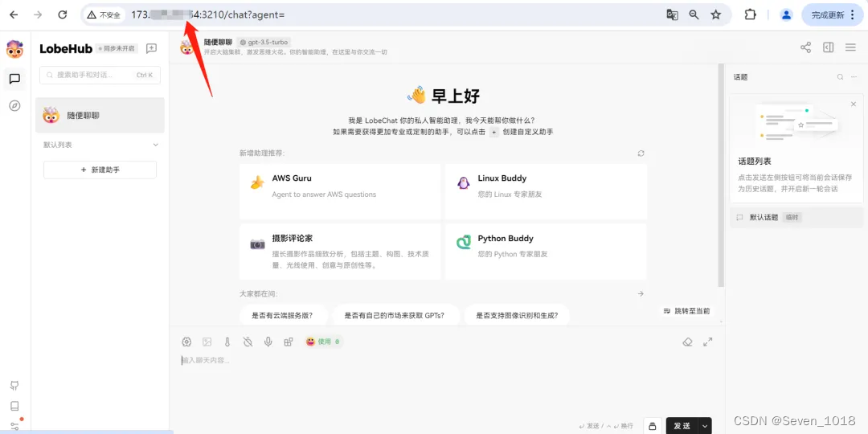Open the GitHub icon in left sidebar
Screen dimensions: 868x434
point(15,386)
